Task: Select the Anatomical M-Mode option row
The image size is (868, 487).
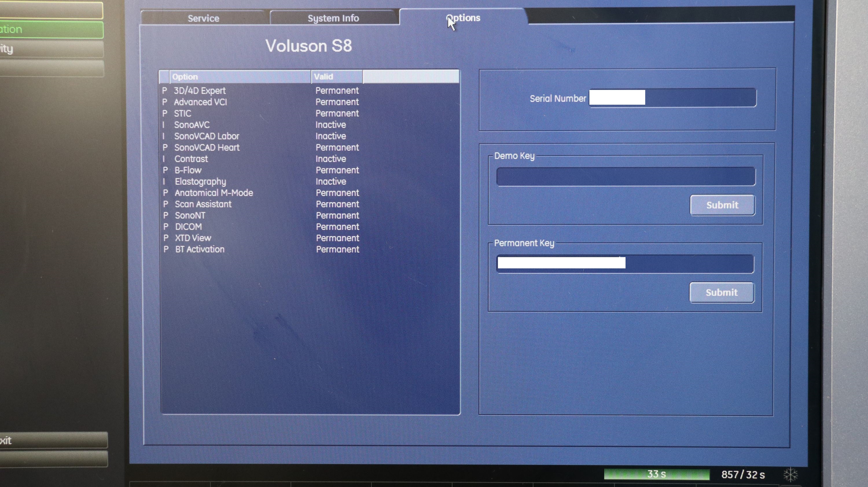Action: 310,193
